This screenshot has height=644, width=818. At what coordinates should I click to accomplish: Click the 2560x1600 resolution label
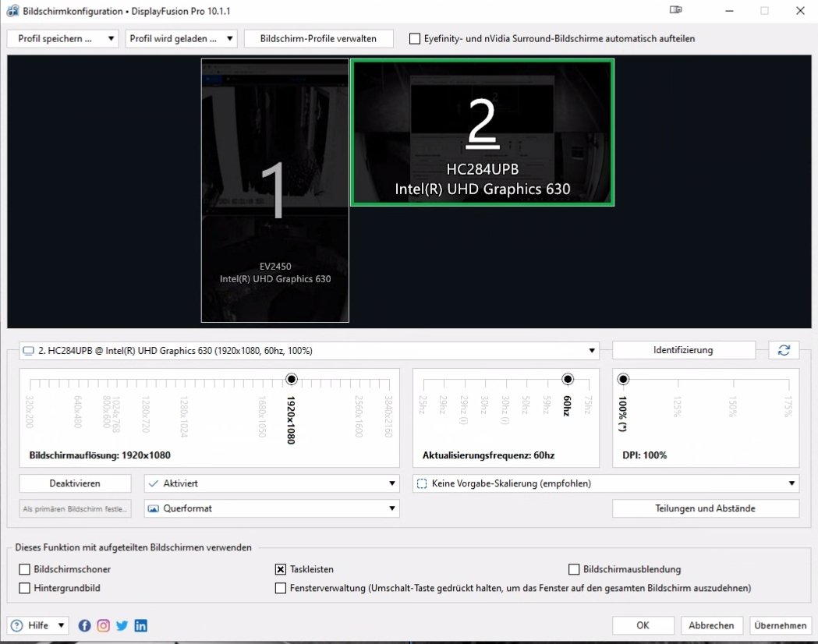click(x=359, y=416)
